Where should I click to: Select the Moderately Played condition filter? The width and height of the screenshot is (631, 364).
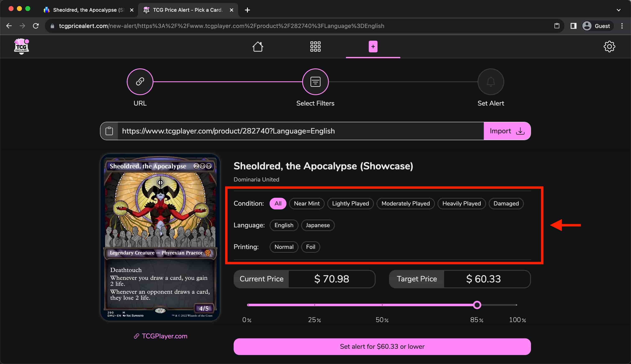(x=405, y=204)
